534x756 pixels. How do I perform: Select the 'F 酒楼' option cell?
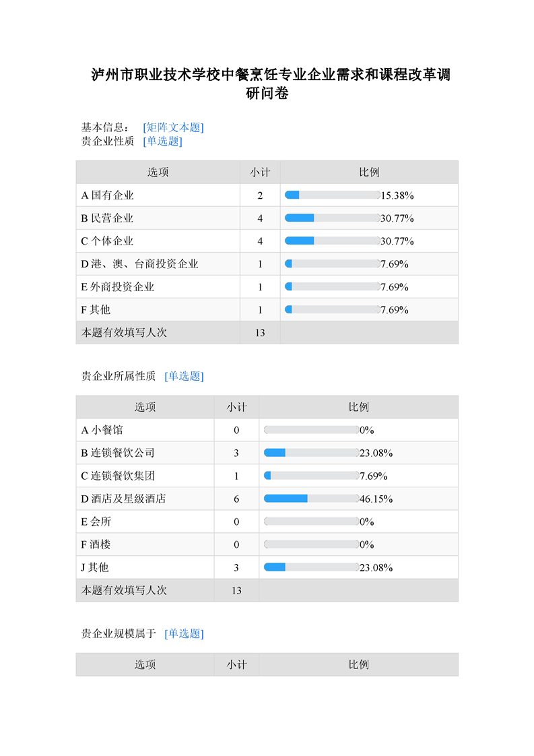pyautogui.click(x=96, y=544)
